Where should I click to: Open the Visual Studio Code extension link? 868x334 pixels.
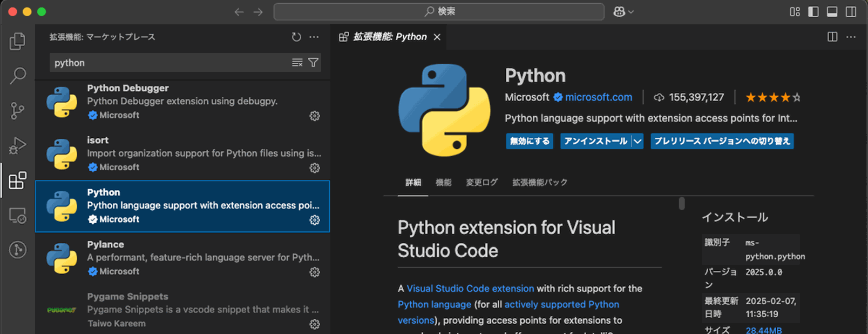point(470,289)
